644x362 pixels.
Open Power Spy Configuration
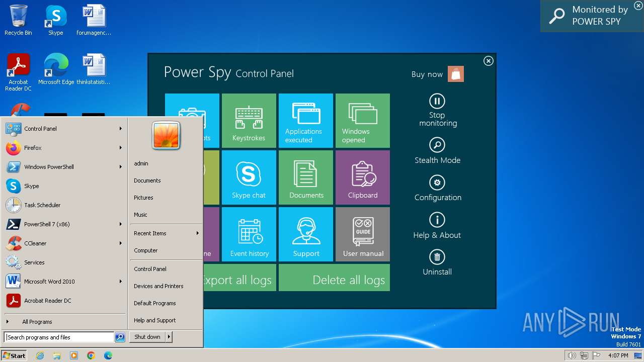point(437,189)
